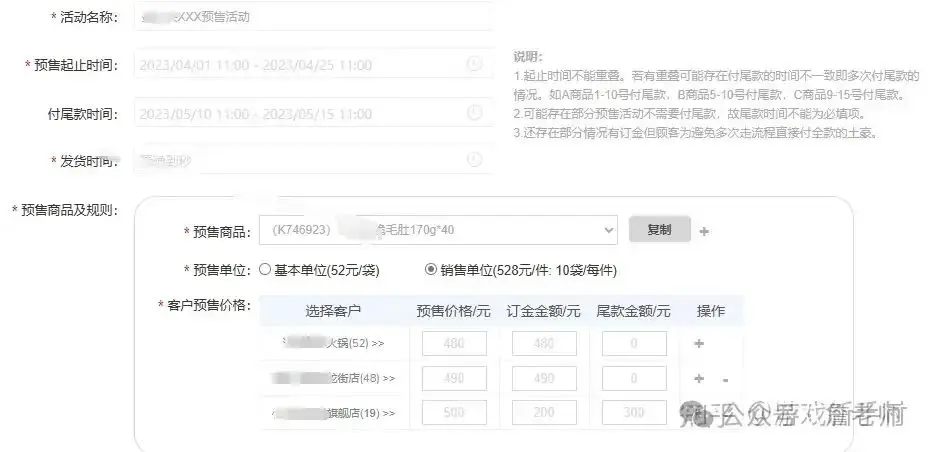Click clock icon in 发货时间 field
This screenshot has width=931, height=452.
pos(474,159)
